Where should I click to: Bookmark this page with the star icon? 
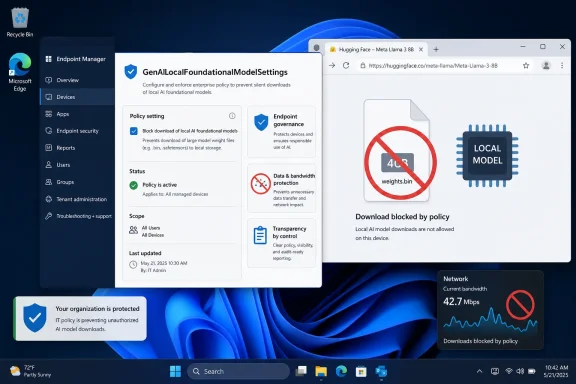[x=526, y=65]
